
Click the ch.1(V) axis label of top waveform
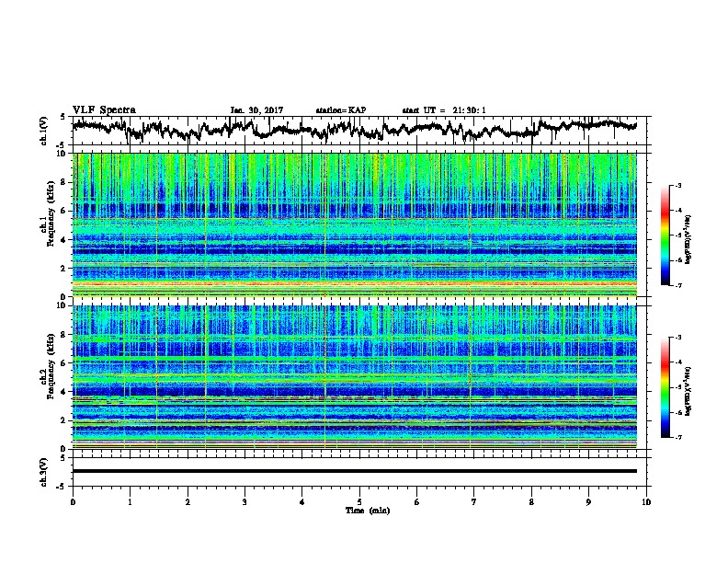tap(43, 131)
